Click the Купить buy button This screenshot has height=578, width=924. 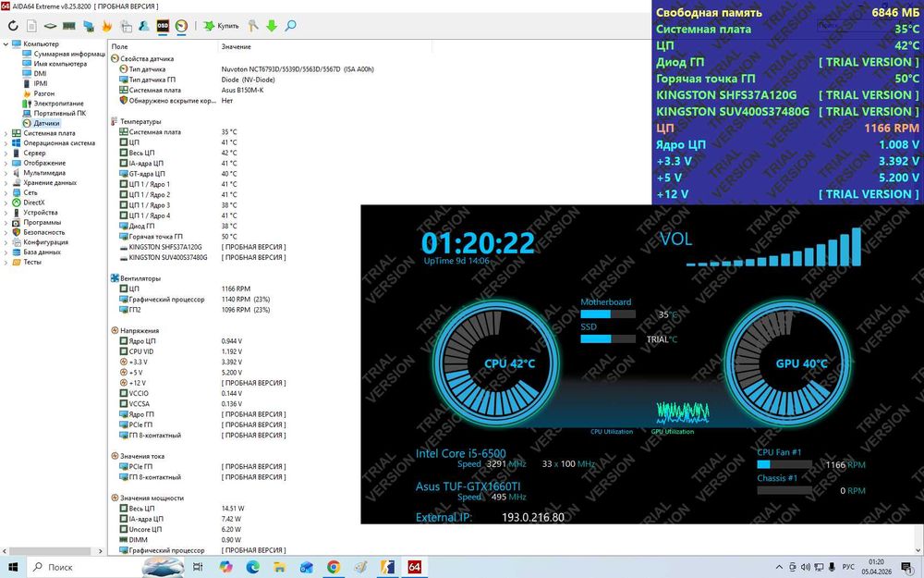click(222, 26)
